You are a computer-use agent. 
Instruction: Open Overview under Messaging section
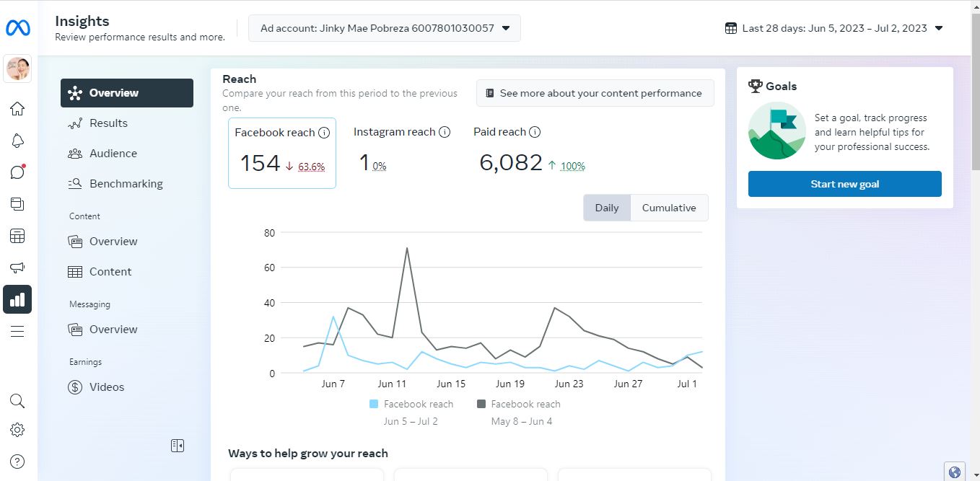(127, 330)
